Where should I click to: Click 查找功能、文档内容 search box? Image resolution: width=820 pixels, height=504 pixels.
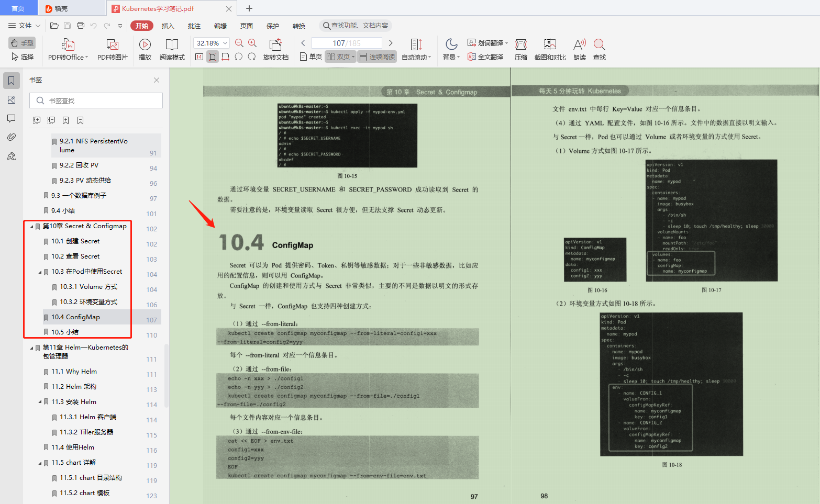[x=355, y=26]
